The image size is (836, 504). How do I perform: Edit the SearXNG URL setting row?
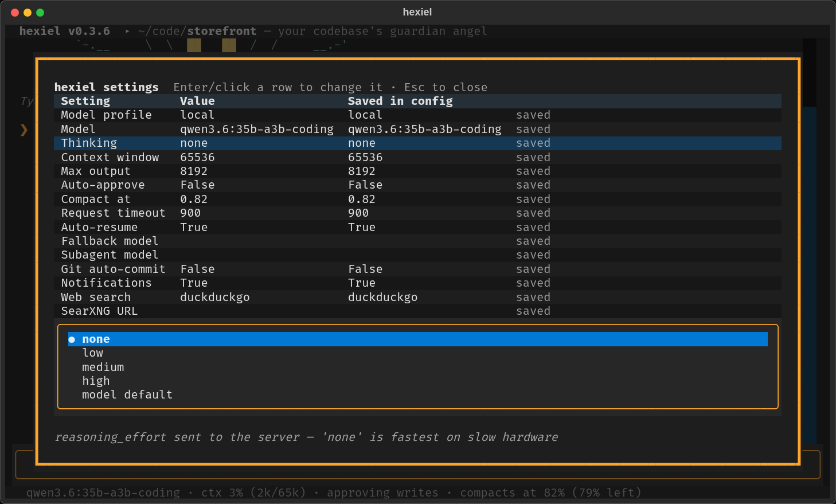click(418, 311)
